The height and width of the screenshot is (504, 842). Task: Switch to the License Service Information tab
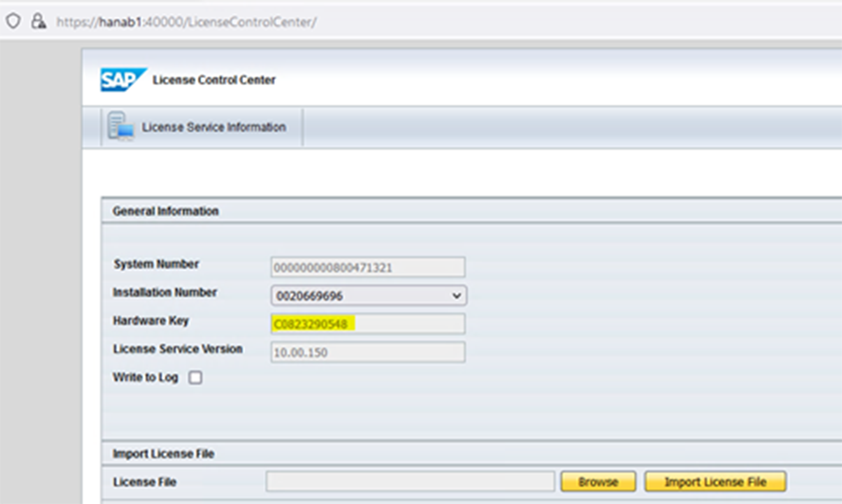pyautogui.click(x=214, y=127)
